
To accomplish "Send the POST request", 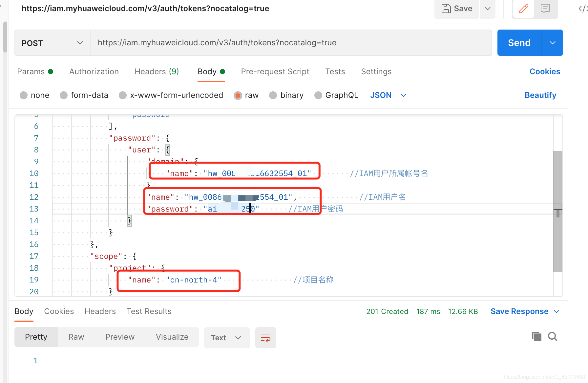I will (519, 43).
